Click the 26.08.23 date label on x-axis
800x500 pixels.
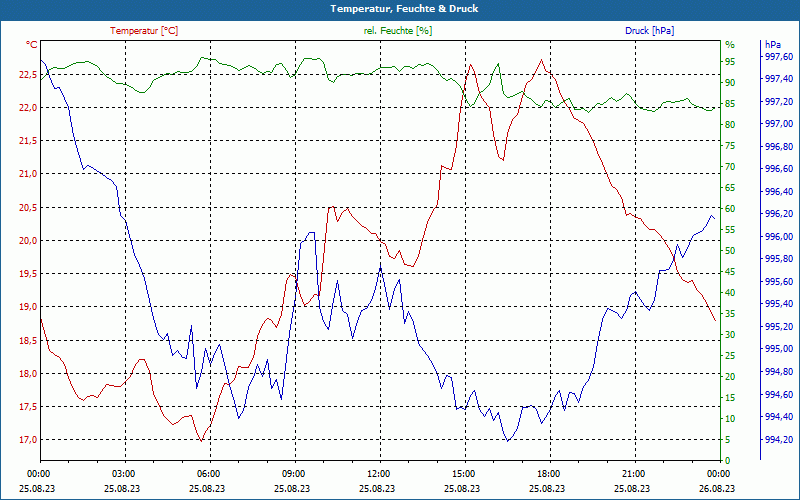click(x=717, y=488)
